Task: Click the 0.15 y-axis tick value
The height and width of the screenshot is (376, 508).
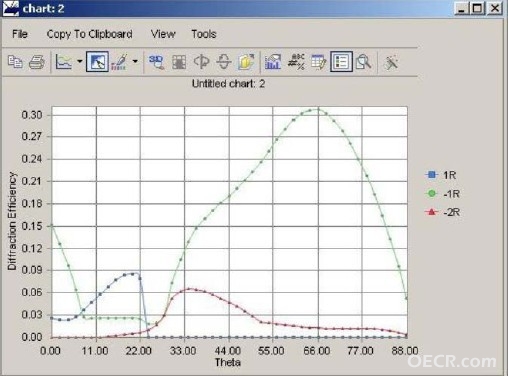Action: click(x=32, y=226)
